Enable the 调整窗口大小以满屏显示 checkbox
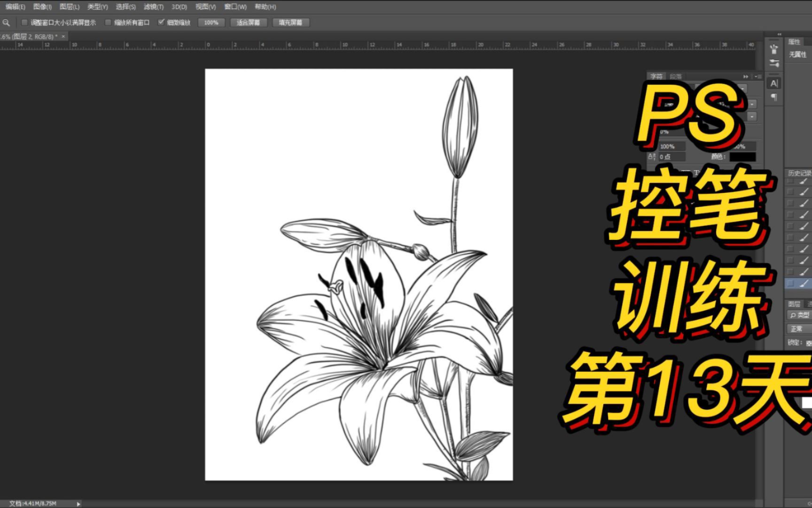Image resolution: width=812 pixels, height=508 pixels. pyautogui.click(x=23, y=22)
